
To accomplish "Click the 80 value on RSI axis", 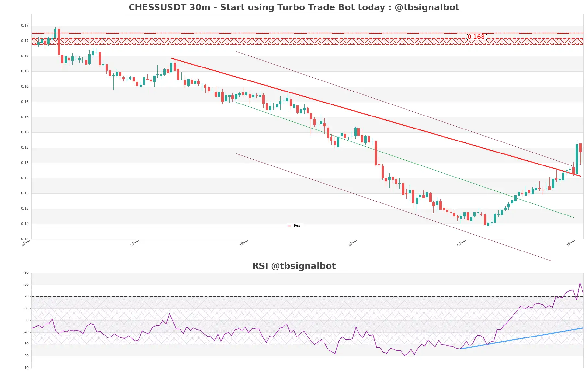I will (x=26, y=284).
